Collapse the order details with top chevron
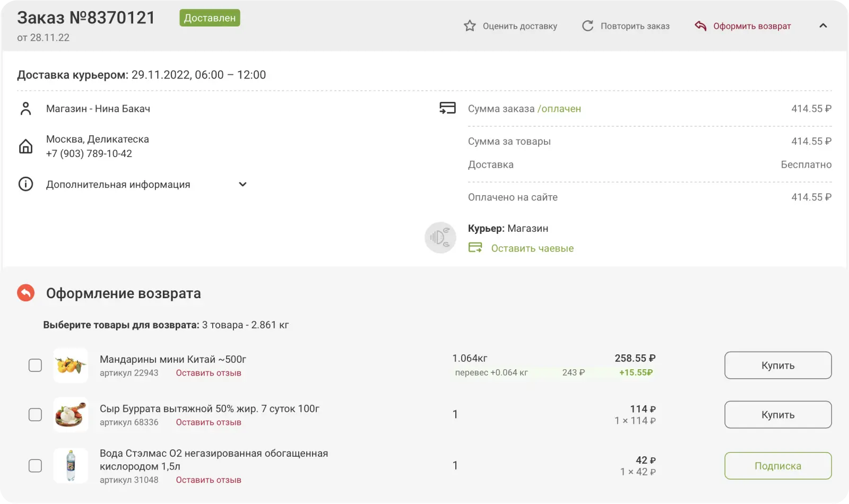Image resolution: width=849 pixels, height=504 pixels. (823, 26)
